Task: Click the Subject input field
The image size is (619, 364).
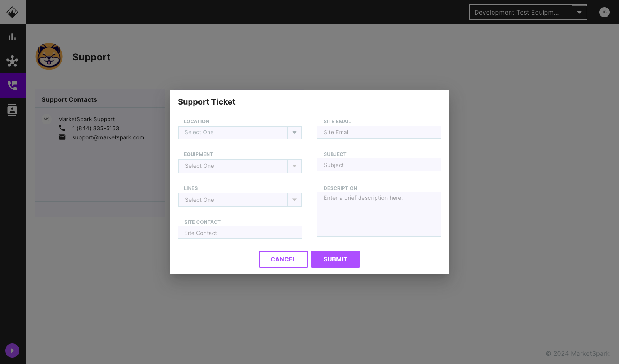Action: tap(379, 165)
